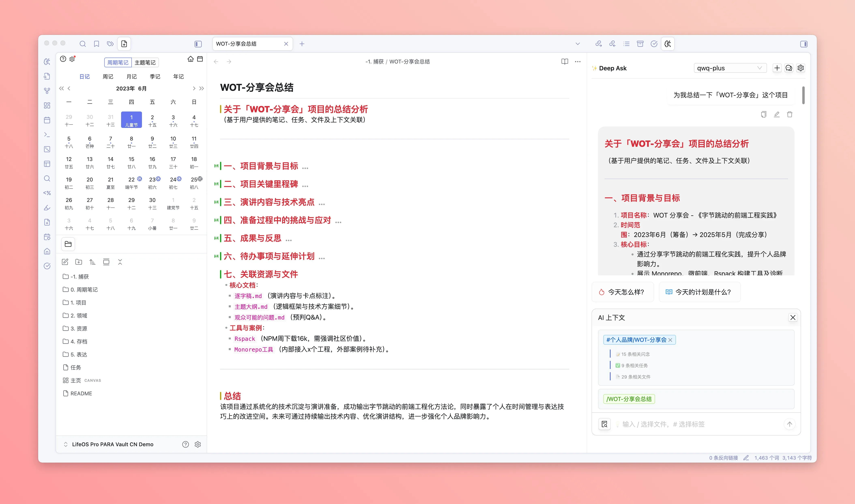Open the tags icon in top toolbar
This screenshot has height=504, width=855.
(110, 44)
